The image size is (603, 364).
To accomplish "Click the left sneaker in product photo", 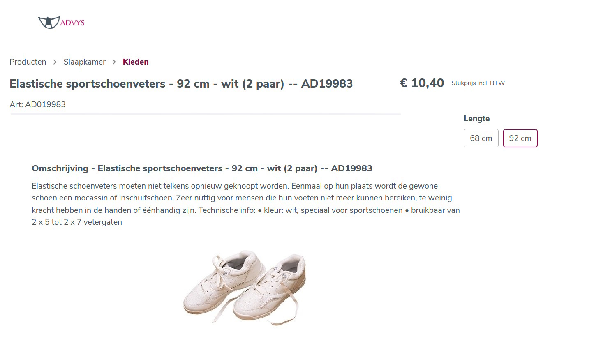I will [218, 283].
